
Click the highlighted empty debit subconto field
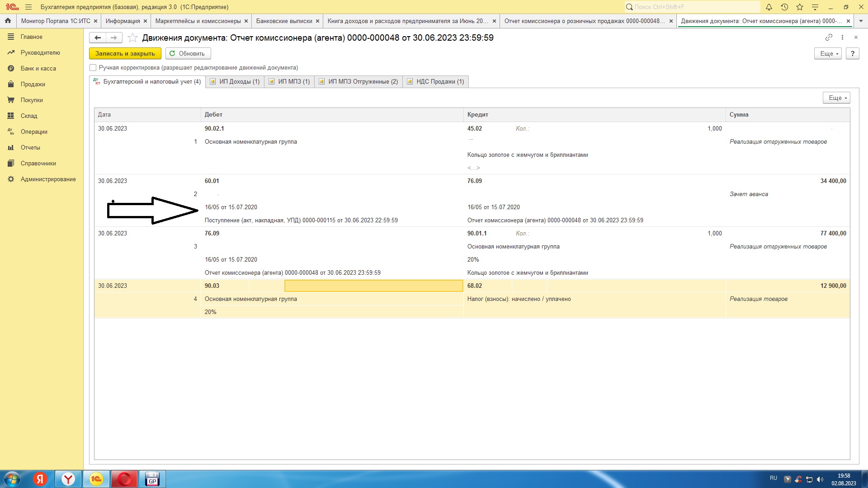click(373, 286)
